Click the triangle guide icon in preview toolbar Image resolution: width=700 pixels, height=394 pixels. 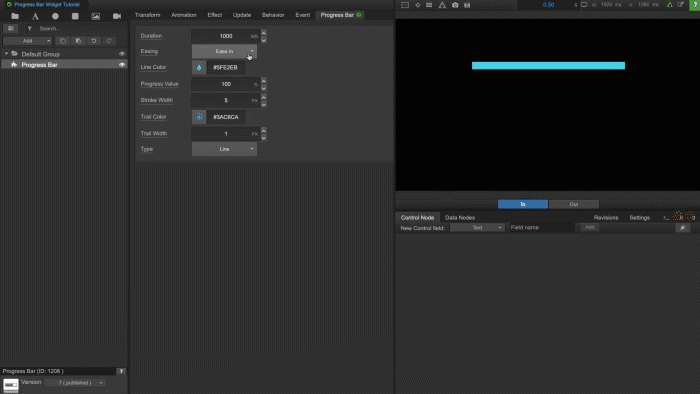[x=442, y=5]
